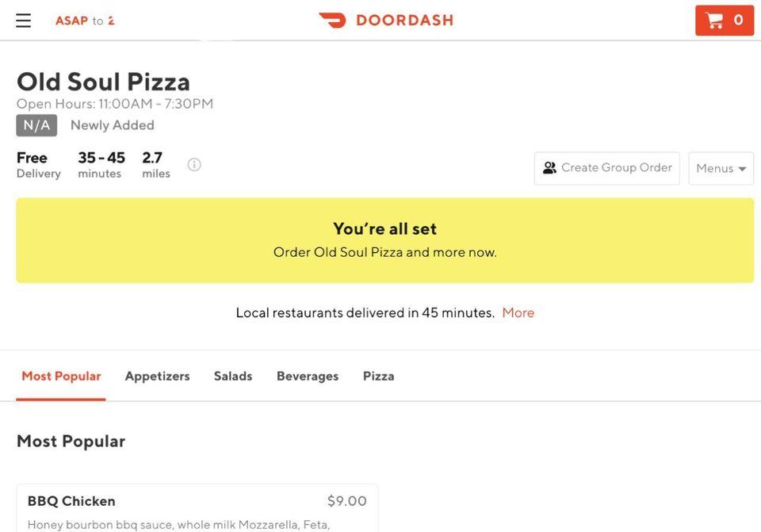Viewport: 761px width, 532px height.
Task: Click the You're all set banner
Action: click(x=384, y=240)
